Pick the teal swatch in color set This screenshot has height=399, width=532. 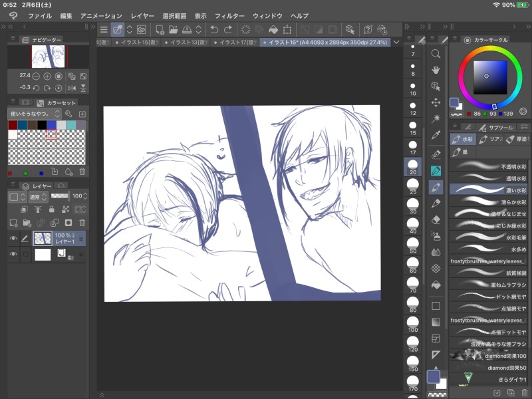(70, 125)
